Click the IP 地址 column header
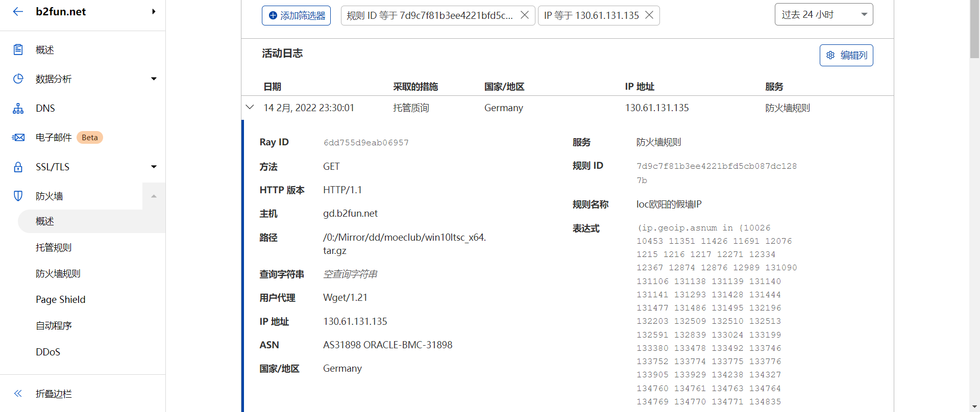 click(x=640, y=87)
